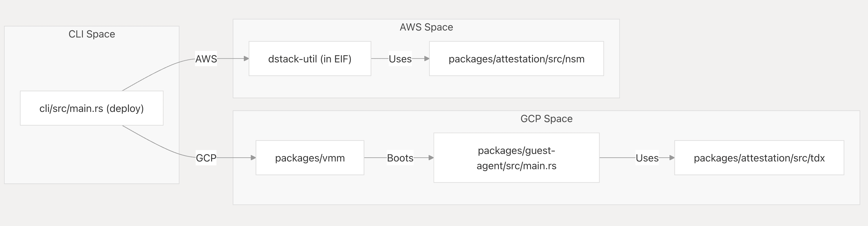Image resolution: width=868 pixels, height=226 pixels.
Task: Click the AWS Space group title
Action: point(426,27)
